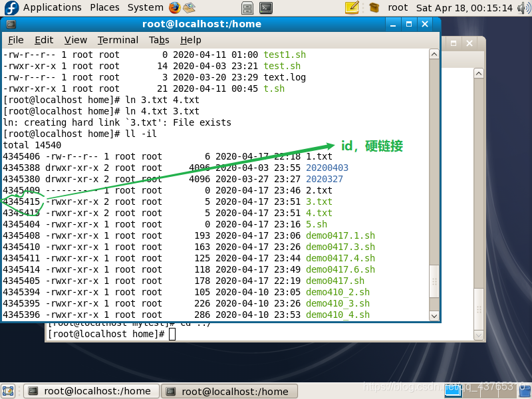This screenshot has height=399, width=532.
Task: Click the 'total 14540' line
Action: click(x=32, y=145)
